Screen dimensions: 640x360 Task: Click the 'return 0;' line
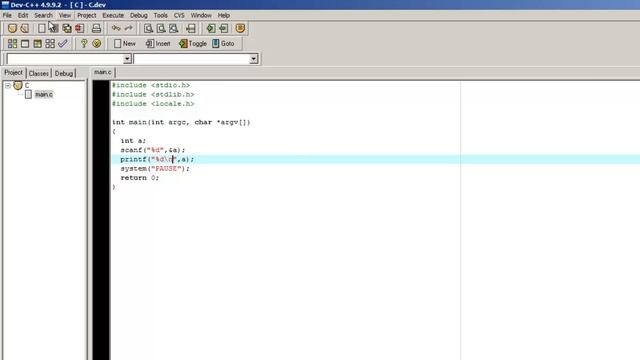[140, 178]
